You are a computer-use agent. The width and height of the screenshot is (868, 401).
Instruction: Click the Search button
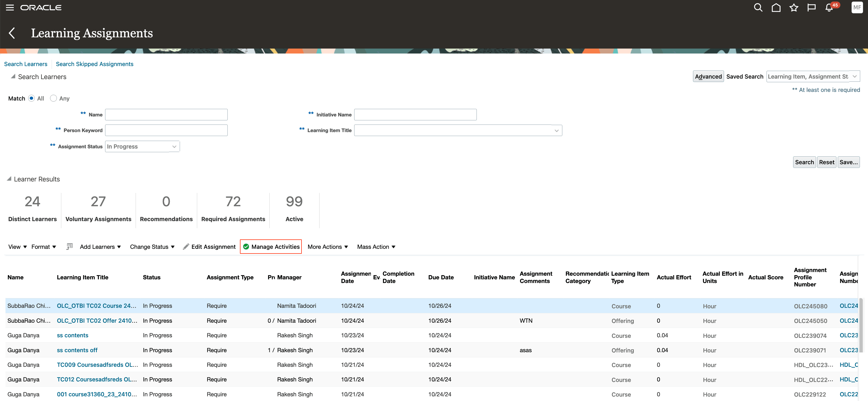point(804,162)
